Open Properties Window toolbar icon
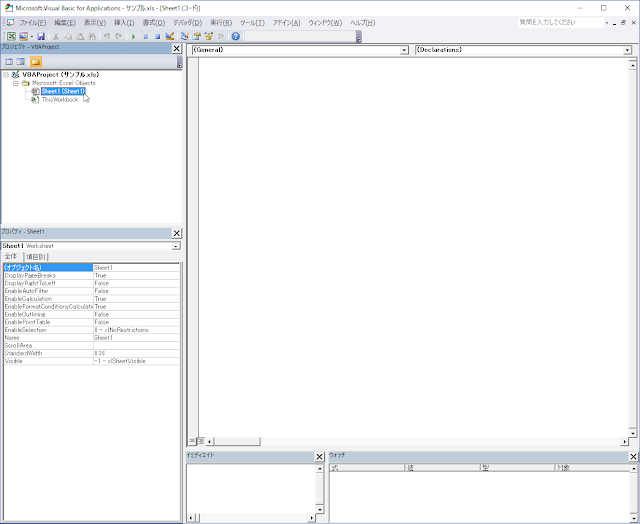The image size is (640, 524). click(x=197, y=36)
